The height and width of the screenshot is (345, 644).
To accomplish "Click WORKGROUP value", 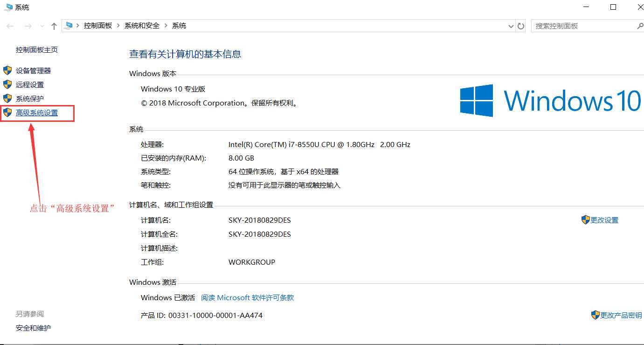I will click(252, 262).
